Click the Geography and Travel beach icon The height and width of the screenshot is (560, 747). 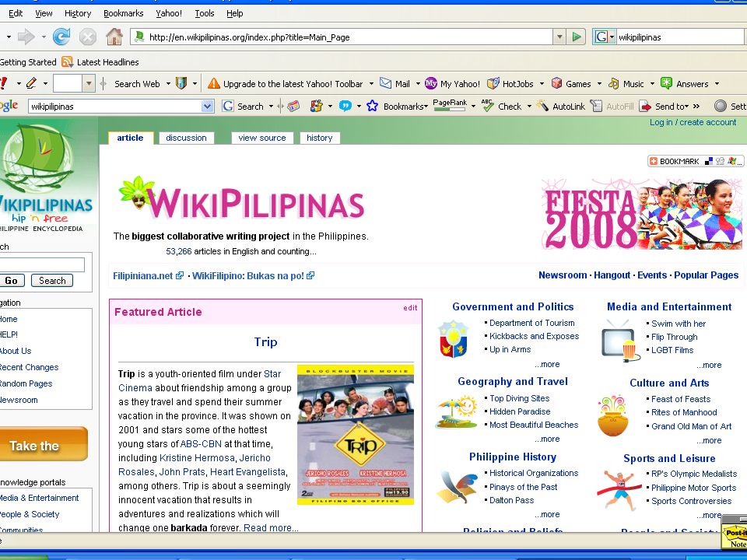pos(457,411)
